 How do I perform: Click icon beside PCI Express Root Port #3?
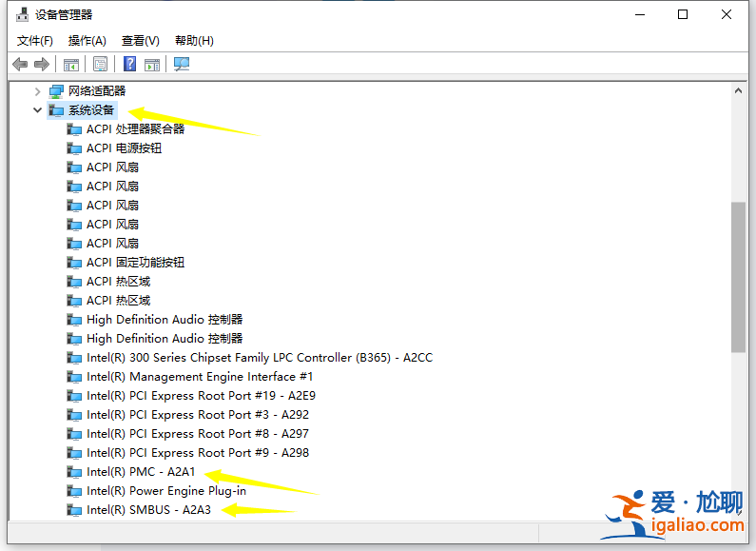(74, 415)
